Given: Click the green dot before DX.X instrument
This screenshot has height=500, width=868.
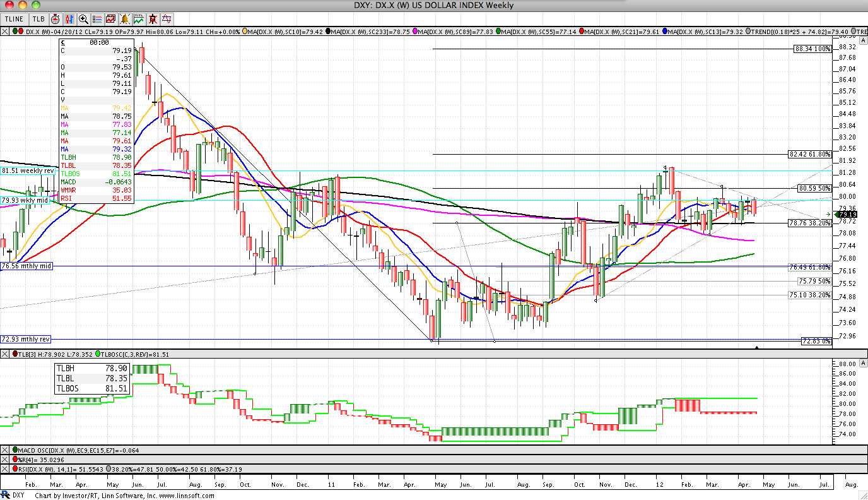Looking at the screenshot, I should click(15, 32).
